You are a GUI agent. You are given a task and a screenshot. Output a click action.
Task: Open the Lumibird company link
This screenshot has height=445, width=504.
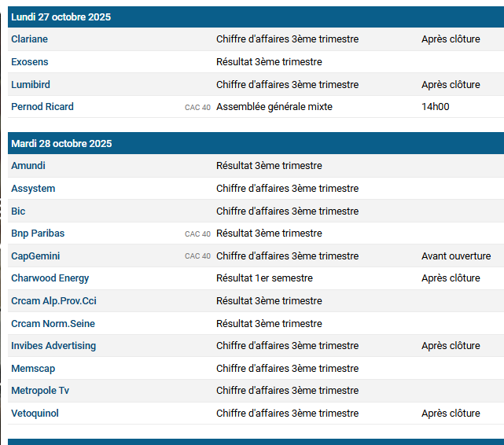pos(31,84)
